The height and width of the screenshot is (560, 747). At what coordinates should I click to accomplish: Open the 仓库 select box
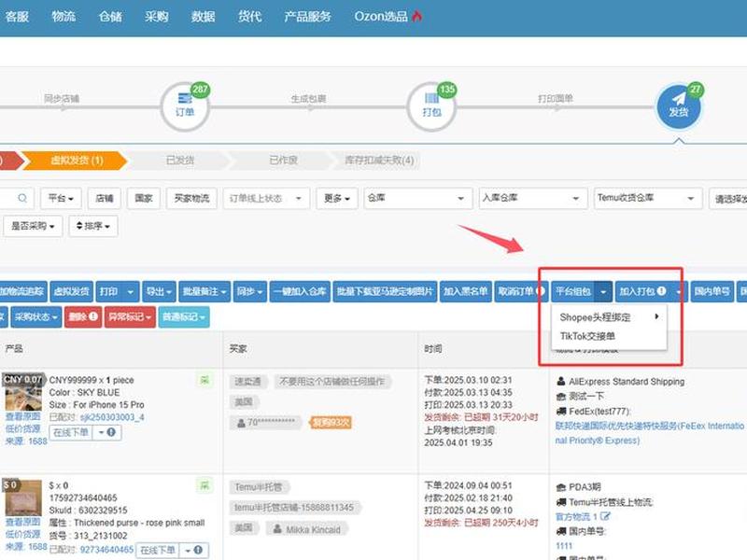click(417, 198)
